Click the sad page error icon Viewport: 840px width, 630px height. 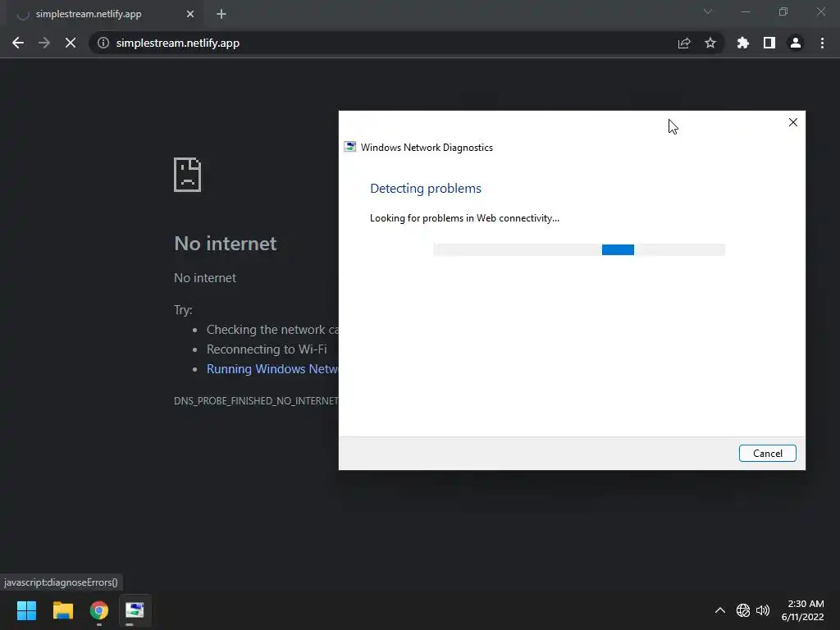click(x=188, y=175)
